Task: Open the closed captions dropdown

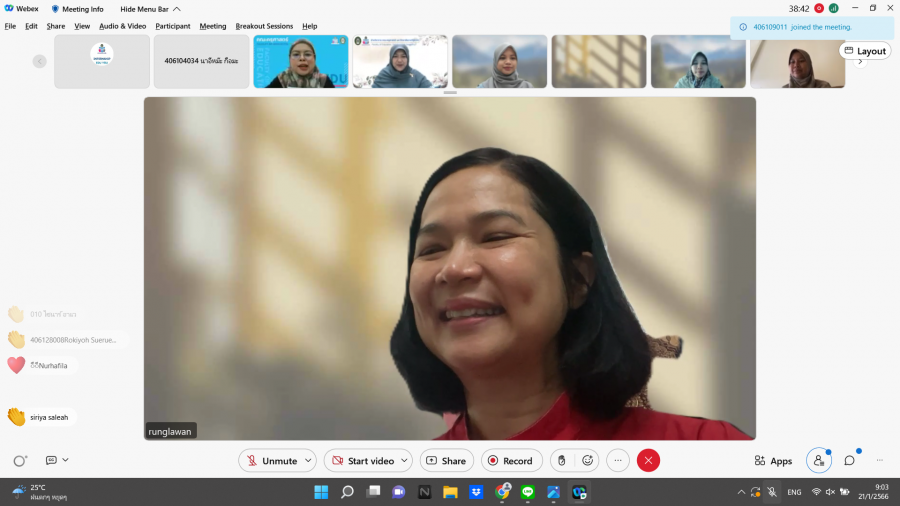Action: point(57,460)
